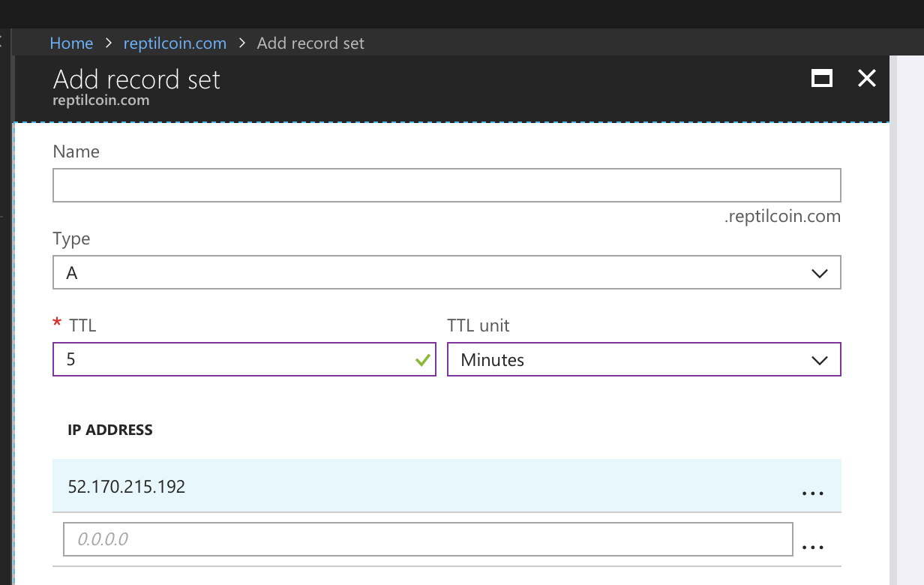Viewport: 924px width, 585px height.
Task: Click the IP ADDRESS column header
Action: point(110,430)
